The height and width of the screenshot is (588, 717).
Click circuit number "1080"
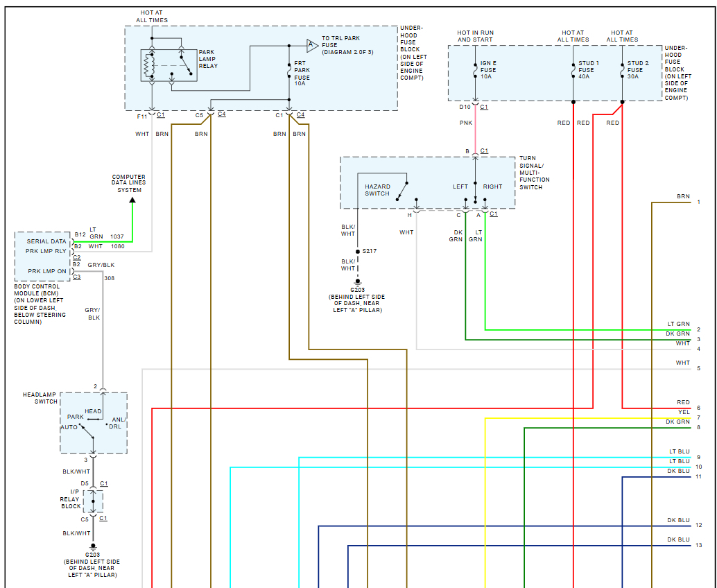[x=117, y=246]
